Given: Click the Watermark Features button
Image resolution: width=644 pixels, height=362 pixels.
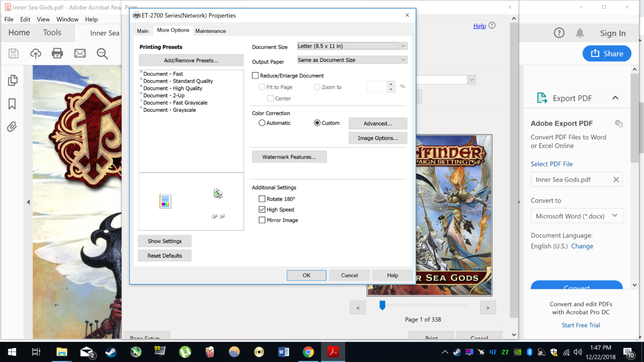Looking at the screenshot, I should [x=289, y=157].
